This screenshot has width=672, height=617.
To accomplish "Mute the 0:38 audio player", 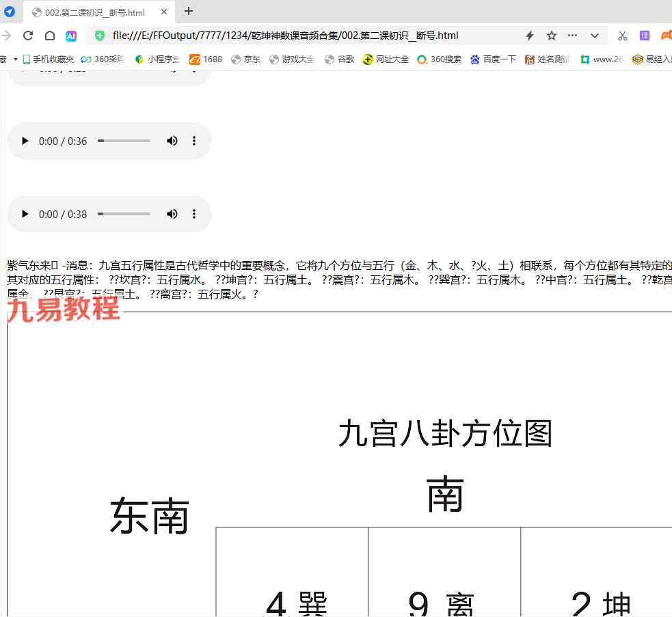I will click(172, 214).
